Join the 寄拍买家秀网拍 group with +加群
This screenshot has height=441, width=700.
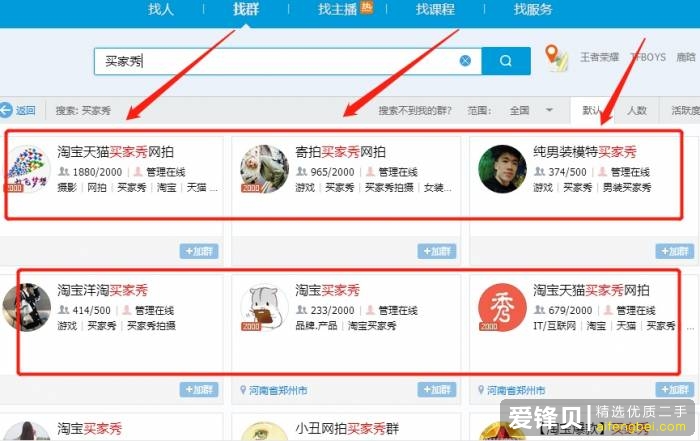pos(437,251)
